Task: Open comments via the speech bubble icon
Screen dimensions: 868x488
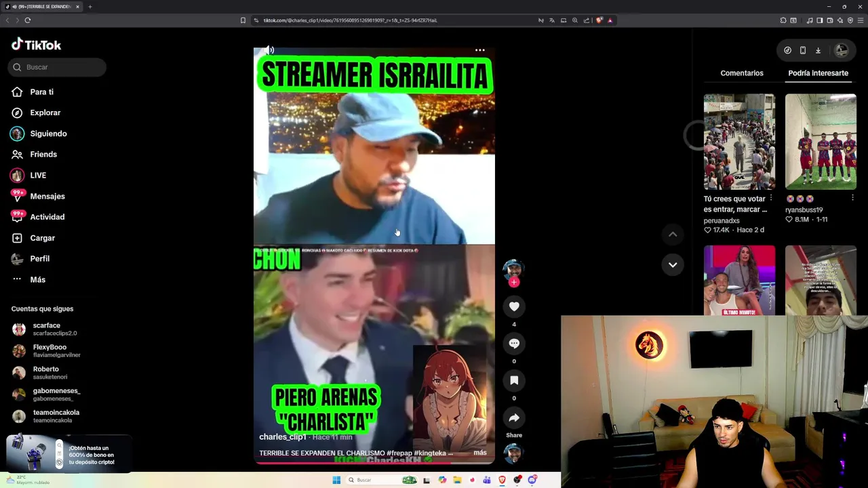Action: click(514, 344)
